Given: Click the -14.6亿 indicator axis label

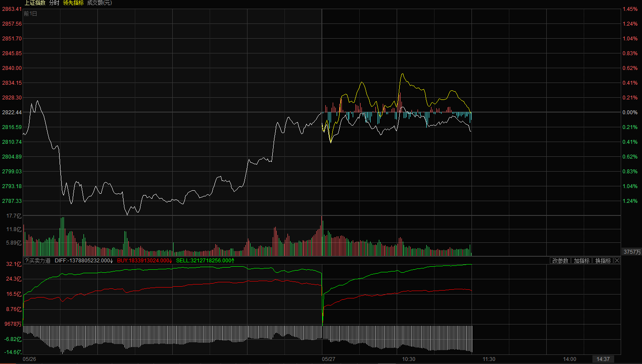Looking at the screenshot, I should point(13,352).
